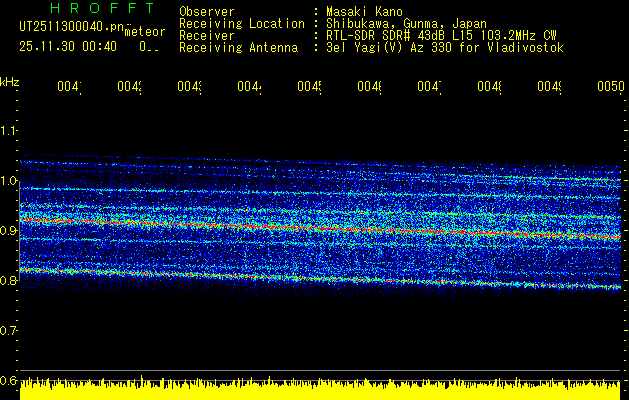Select Shibukawa, Gunma, Japan text
Viewport: 629px width, 400px height.
407,23
